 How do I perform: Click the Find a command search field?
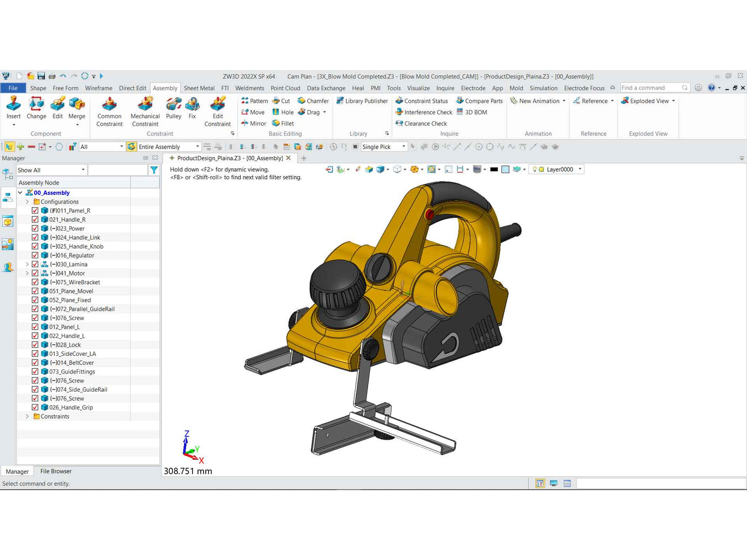click(x=650, y=88)
